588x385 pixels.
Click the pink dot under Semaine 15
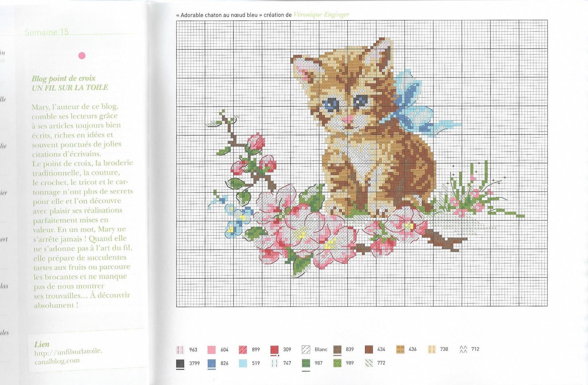tap(82, 56)
